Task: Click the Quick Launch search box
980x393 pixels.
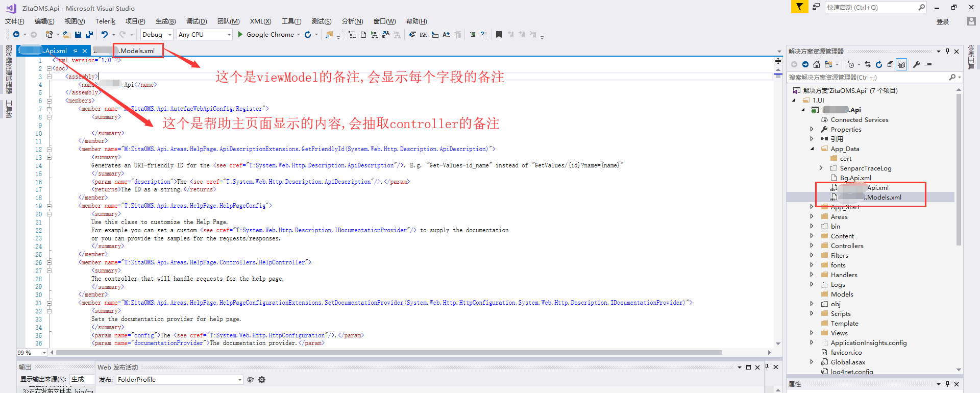Action: (875, 7)
